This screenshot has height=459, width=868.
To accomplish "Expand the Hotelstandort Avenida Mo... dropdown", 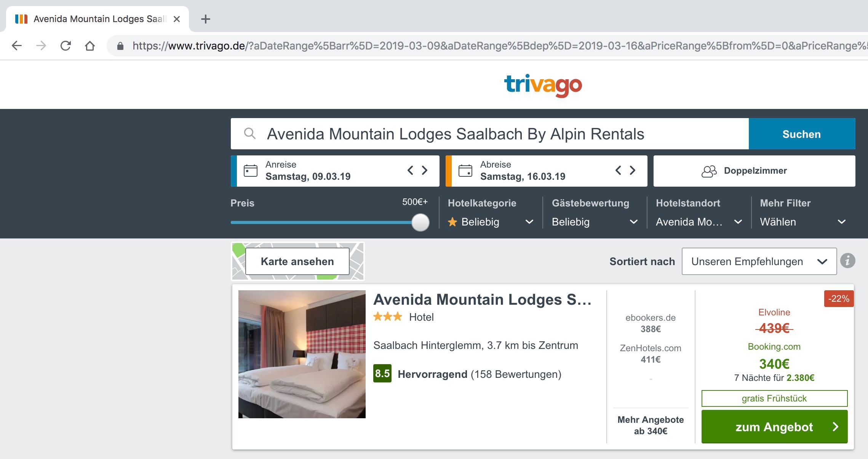I will pyautogui.click(x=699, y=222).
